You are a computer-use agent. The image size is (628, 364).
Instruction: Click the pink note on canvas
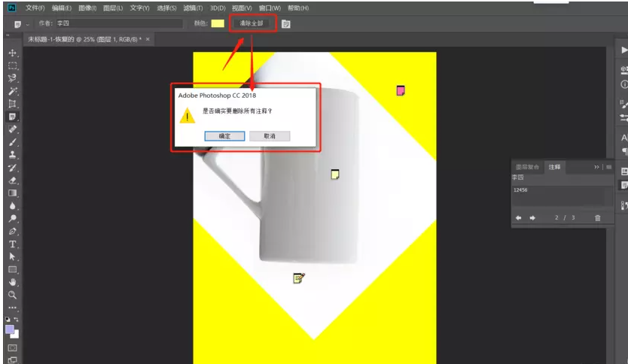pyautogui.click(x=401, y=91)
